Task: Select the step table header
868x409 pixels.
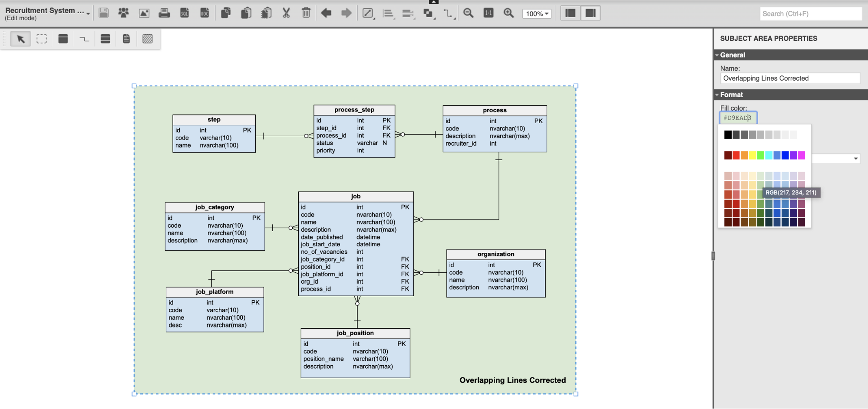Action: click(214, 120)
